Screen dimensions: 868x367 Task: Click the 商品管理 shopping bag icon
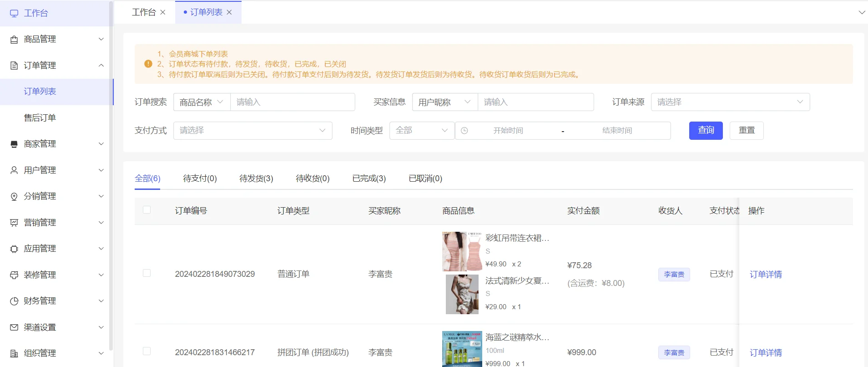[x=14, y=40]
